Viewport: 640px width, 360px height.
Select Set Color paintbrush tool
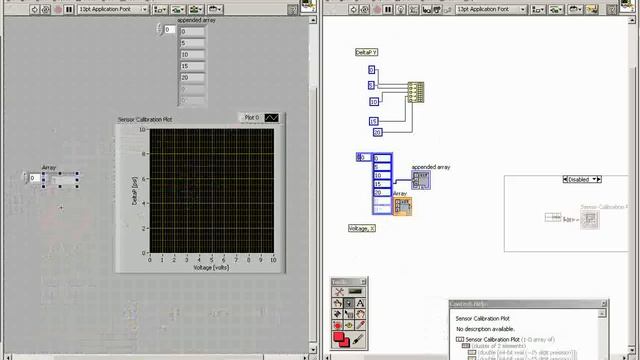click(x=359, y=339)
